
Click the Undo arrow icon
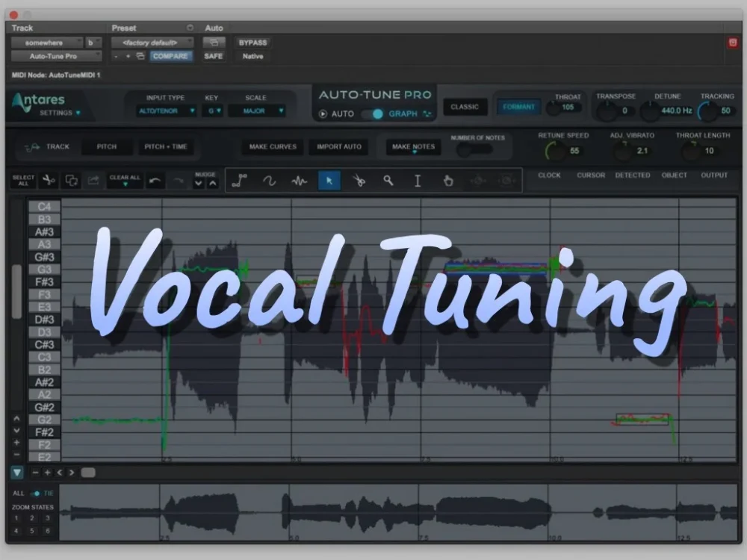click(x=155, y=181)
